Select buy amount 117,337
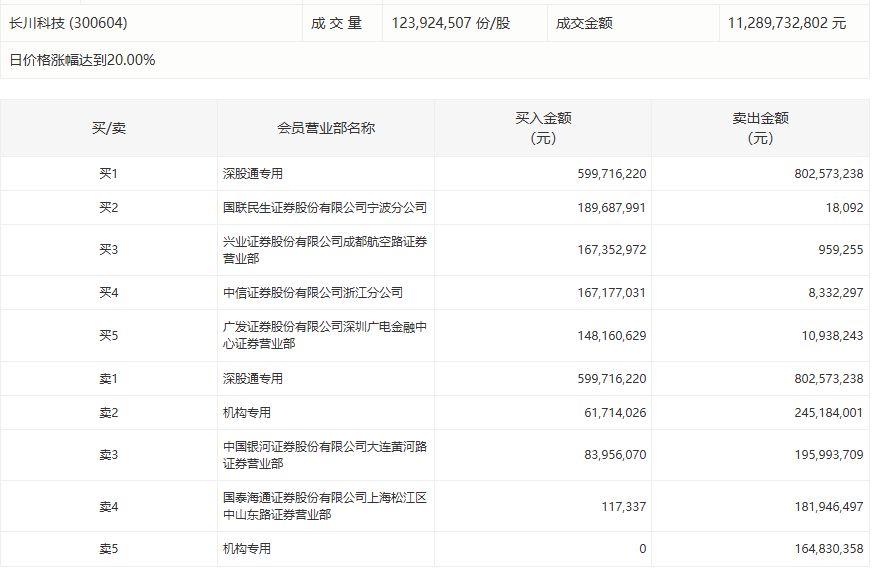The image size is (872, 573). coord(624,507)
